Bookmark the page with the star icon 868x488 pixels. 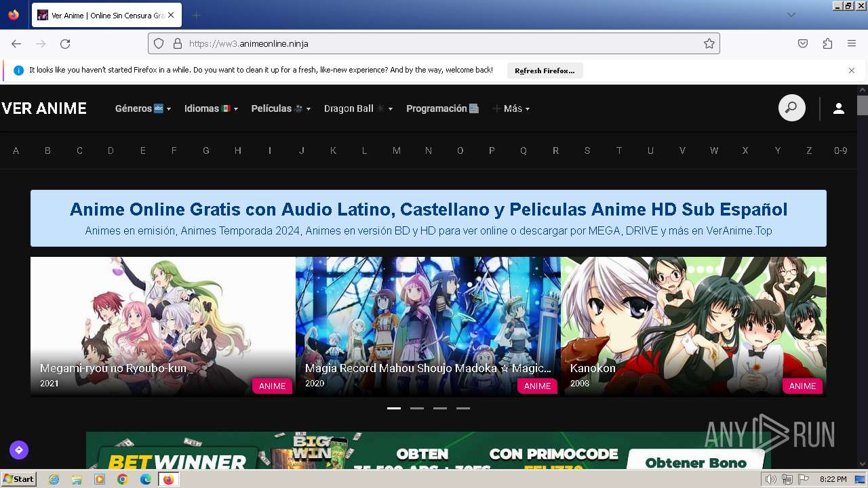pyautogui.click(x=709, y=43)
